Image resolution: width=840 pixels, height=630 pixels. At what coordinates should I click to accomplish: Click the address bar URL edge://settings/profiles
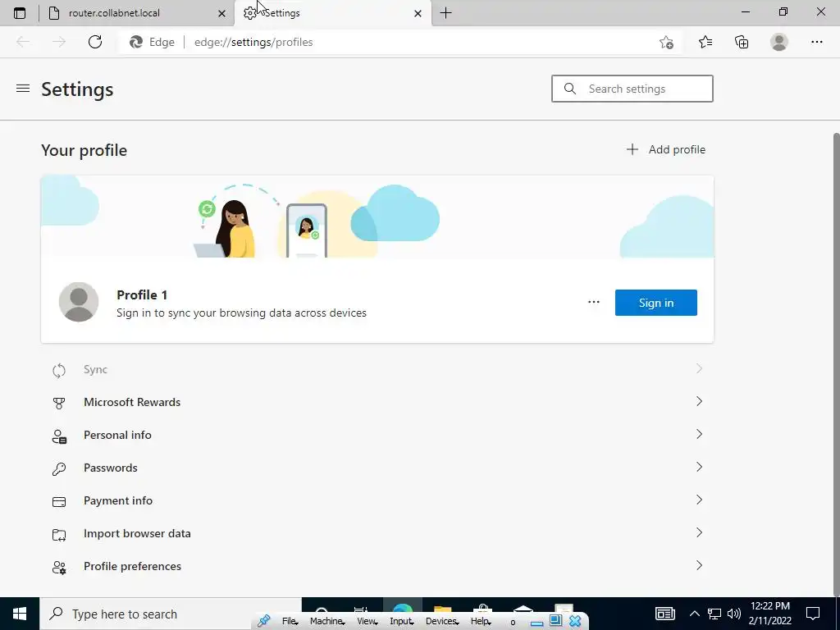[x=253, y=42]
